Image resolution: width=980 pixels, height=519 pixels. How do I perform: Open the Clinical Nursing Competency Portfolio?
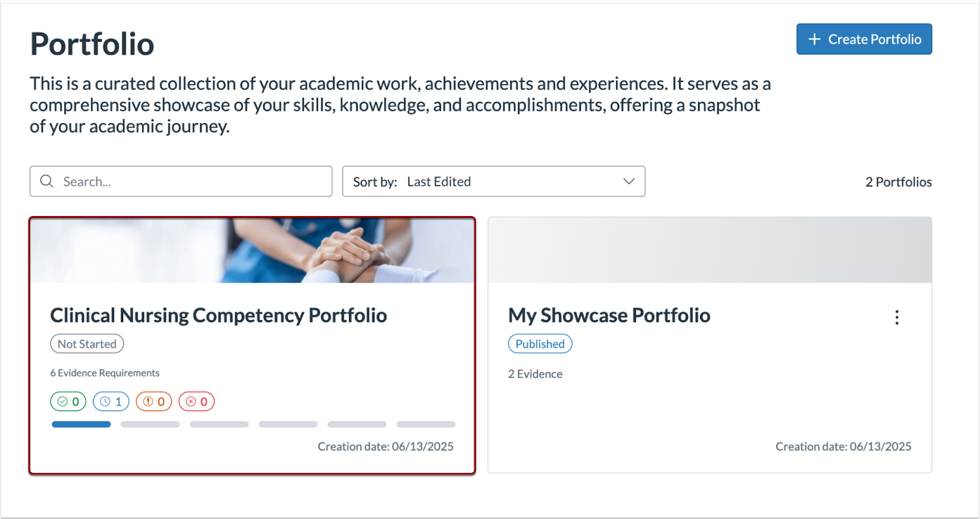point(218,315)
